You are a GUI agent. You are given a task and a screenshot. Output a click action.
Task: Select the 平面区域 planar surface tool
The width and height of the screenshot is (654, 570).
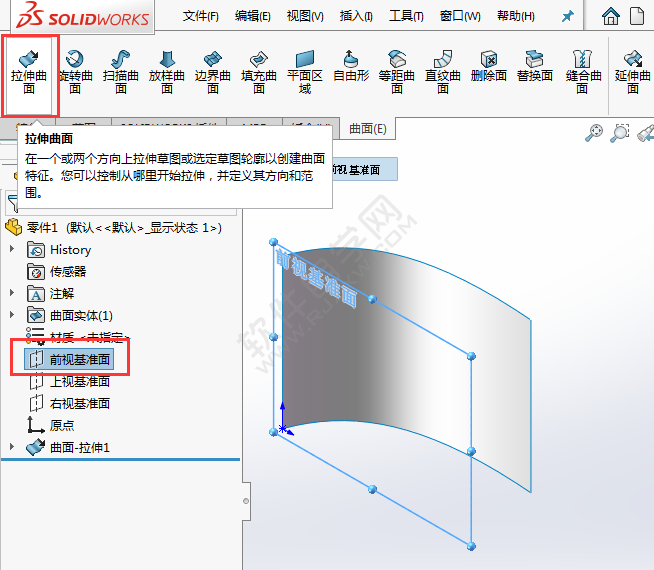pyautogui.click(x=305, y=72)
